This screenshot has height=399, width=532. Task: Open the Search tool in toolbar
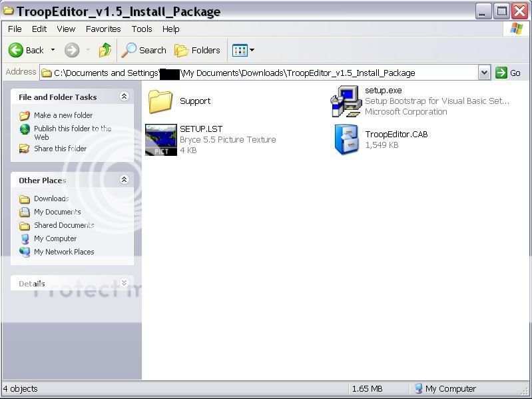[144, 50]
